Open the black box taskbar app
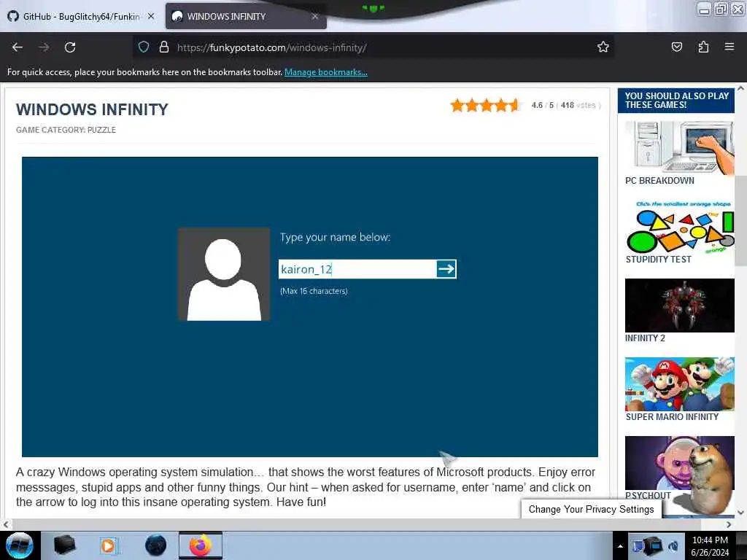This screenshot has height=560, width=747. 64,545
